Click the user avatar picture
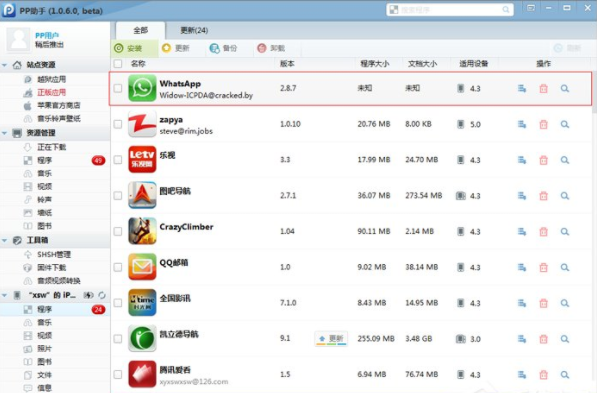This screenshot has height=393, width=597. [x=18, y=39]
